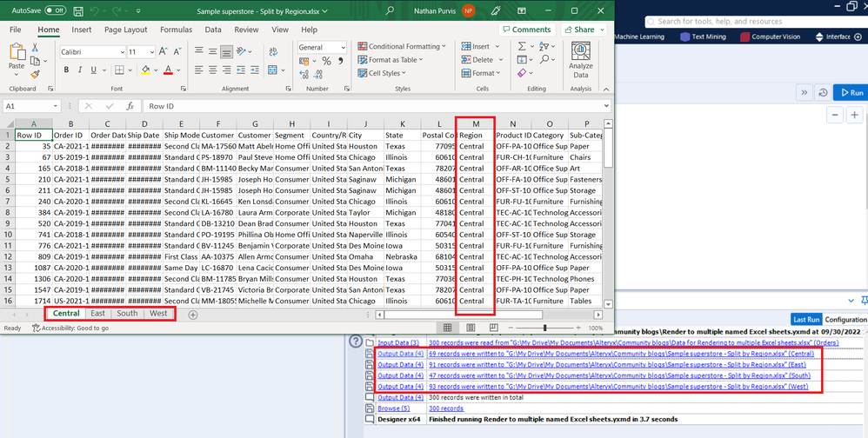
Task: Open the Data ribbon tab
Action: click(213, 30)
